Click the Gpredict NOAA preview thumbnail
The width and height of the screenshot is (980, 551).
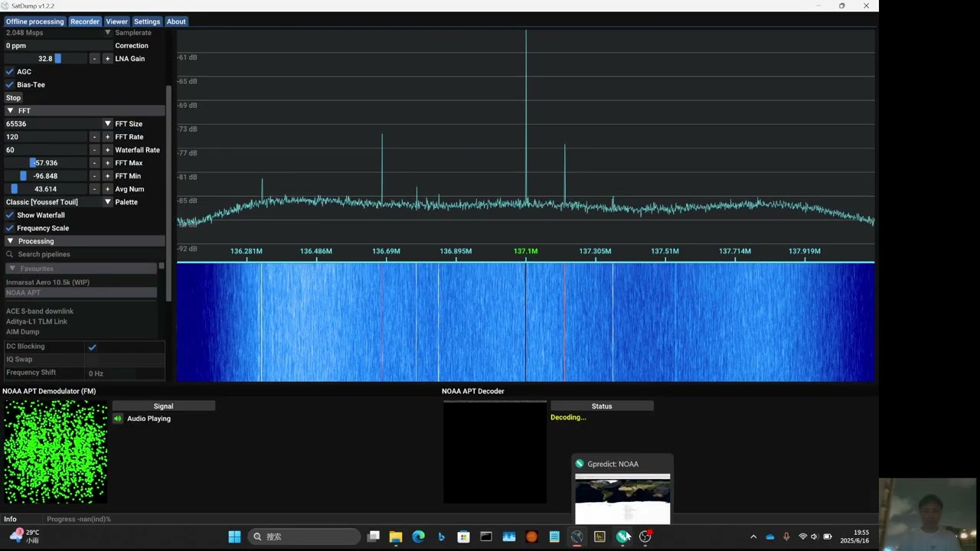click(x=622, y=498)
